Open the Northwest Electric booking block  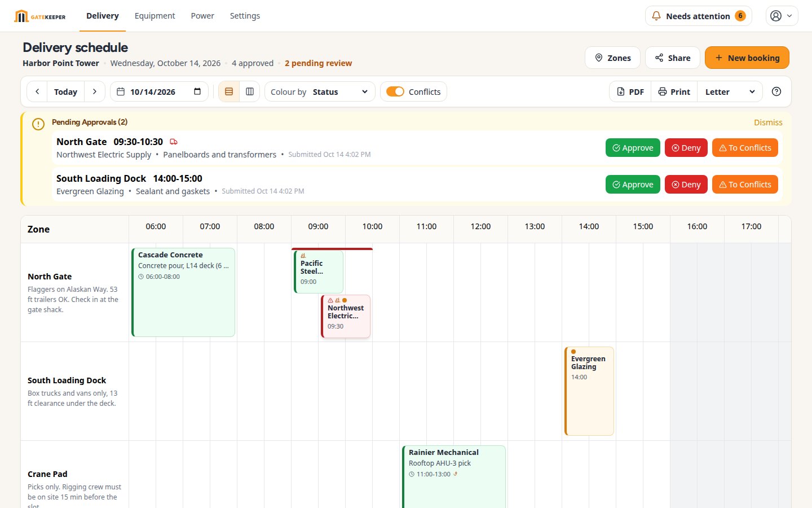346,317
